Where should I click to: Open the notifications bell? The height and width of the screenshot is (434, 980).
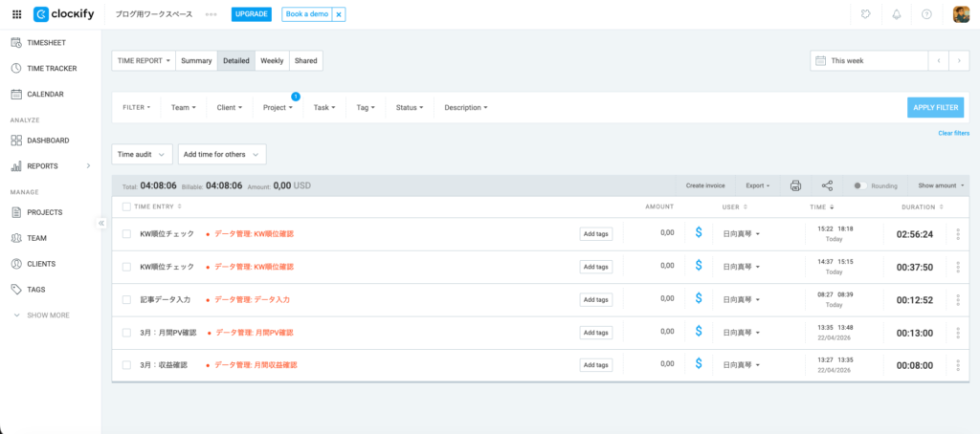coord(897,14)
